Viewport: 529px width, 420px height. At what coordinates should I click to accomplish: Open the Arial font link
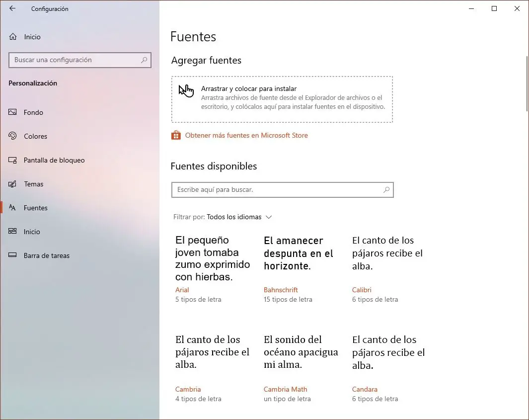(182, 290)
